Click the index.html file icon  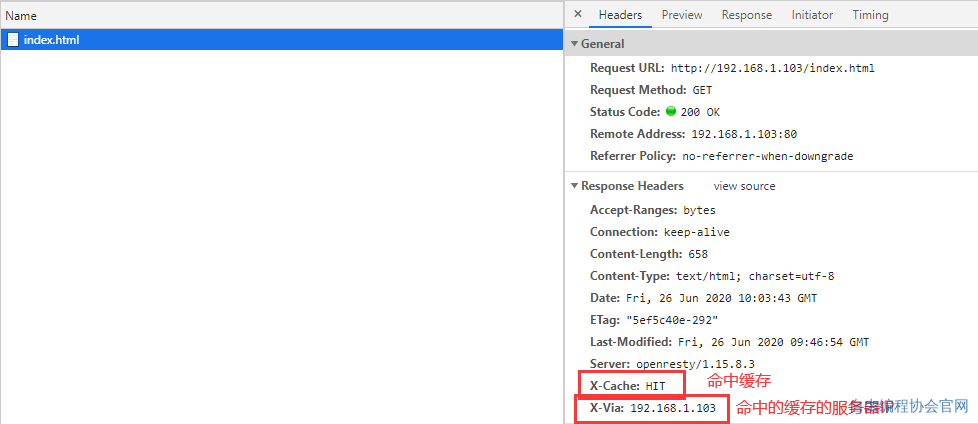pyautogui.click(x=13, y=40)
